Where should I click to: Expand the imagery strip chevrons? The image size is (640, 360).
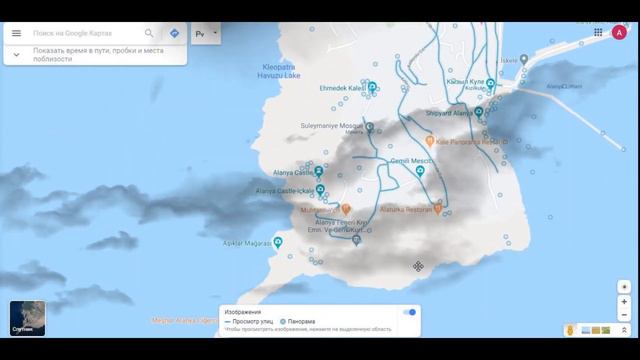point(624,330)
